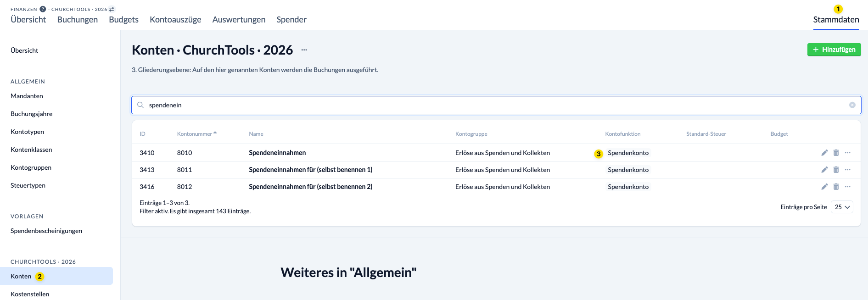Open the ellipsis menu next to the page title
The image size is (868, 300).
click(304, 50)
